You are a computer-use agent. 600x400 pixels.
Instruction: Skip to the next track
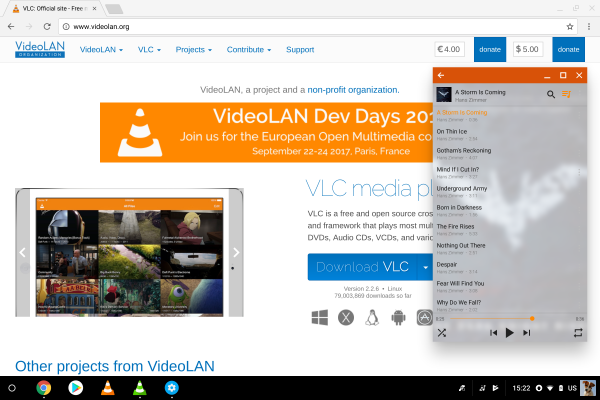(526, 332)
